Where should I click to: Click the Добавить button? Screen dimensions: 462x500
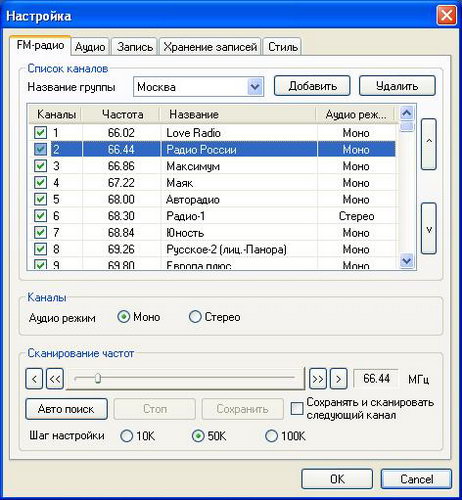click(312, 86)
